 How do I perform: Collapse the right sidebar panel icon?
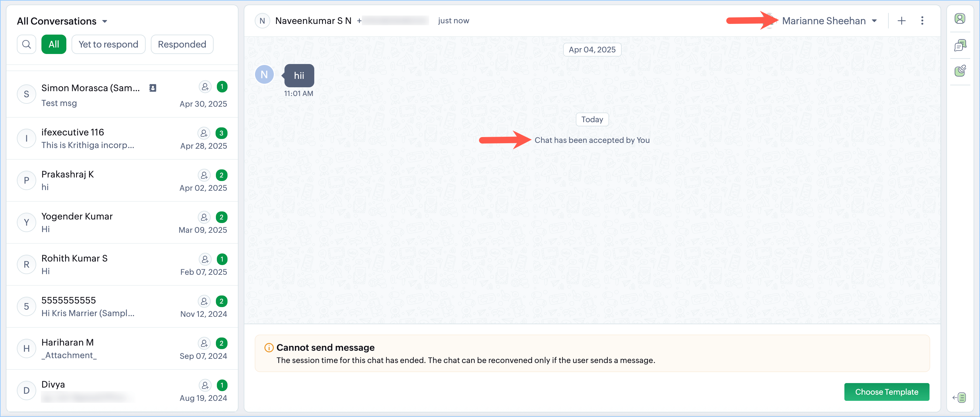coord(959,398)
